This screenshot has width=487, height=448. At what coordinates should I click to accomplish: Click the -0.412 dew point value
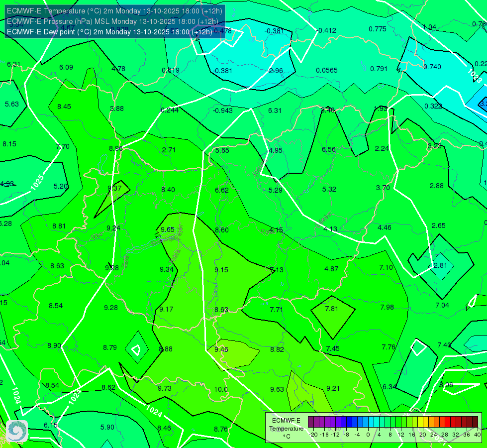coord(326,30)
